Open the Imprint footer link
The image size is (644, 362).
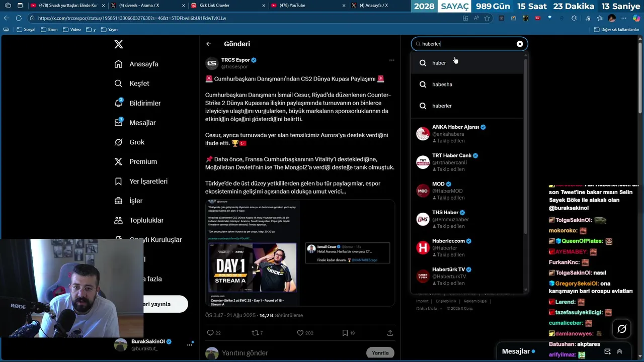[x=422, y=301]
